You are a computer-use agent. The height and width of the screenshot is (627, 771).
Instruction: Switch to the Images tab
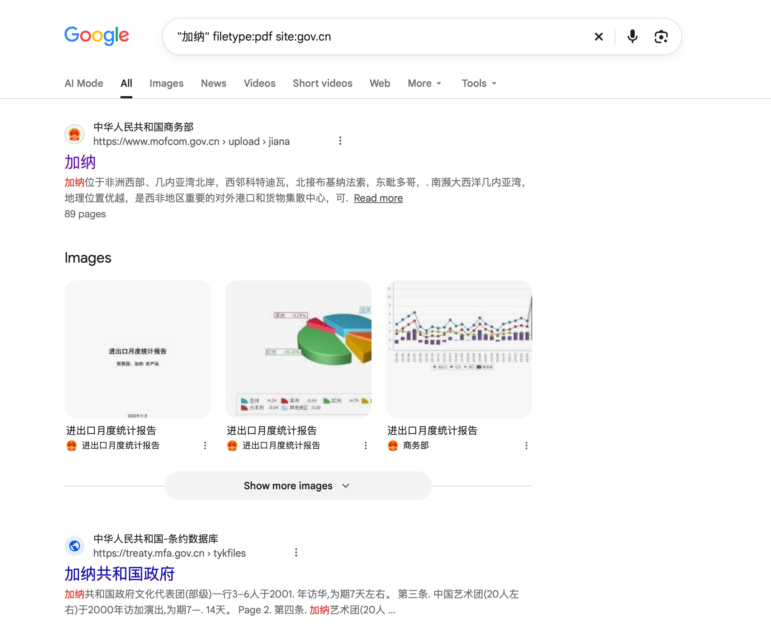coord(166,83)
